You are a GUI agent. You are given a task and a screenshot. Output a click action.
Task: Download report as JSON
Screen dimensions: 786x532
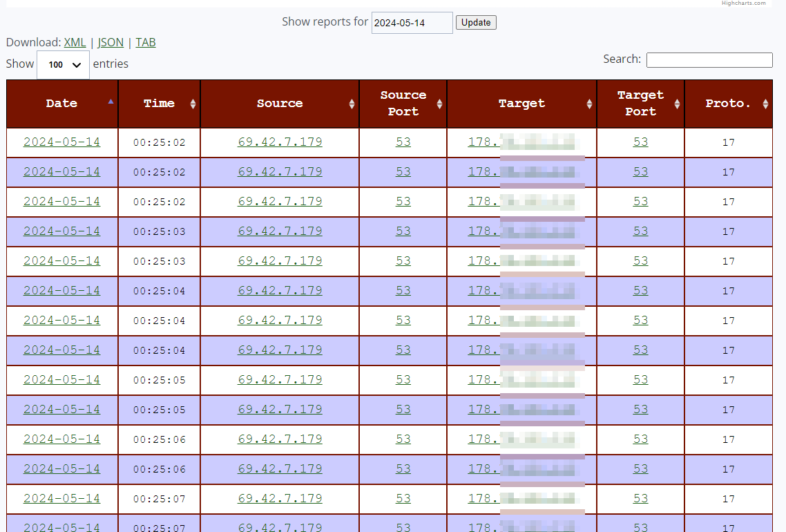tap(111, 43)
